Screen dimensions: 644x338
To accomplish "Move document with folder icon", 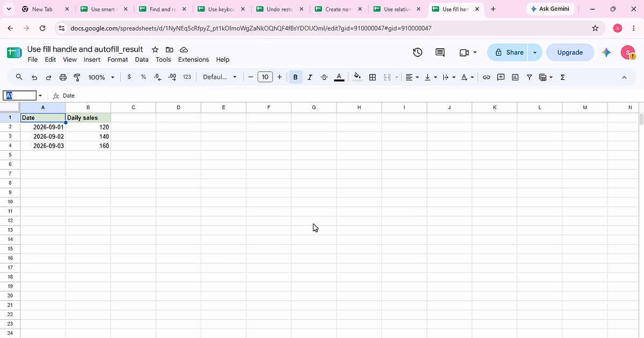I will point(170,49).
